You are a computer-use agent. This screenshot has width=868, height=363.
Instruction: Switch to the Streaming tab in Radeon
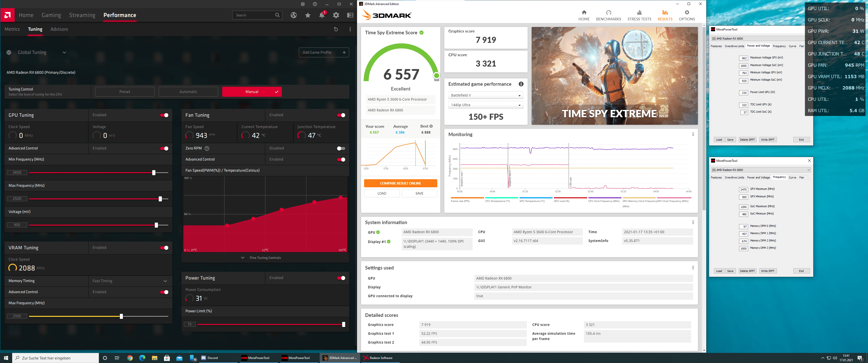tap(82, 15)
